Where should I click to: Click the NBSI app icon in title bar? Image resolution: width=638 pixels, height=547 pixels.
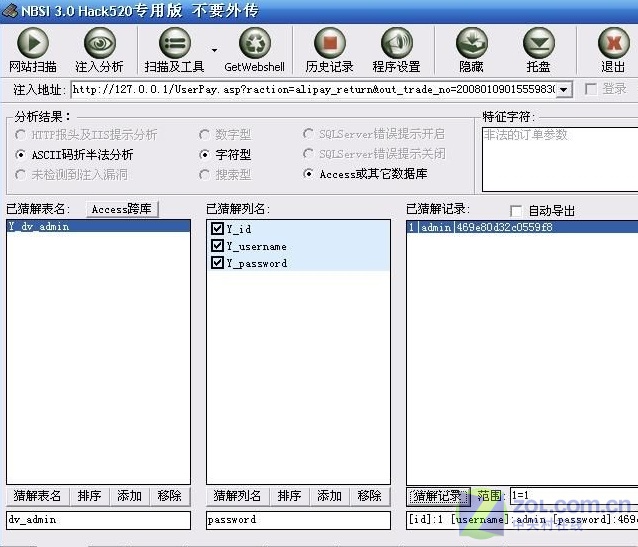pos(9,10)
